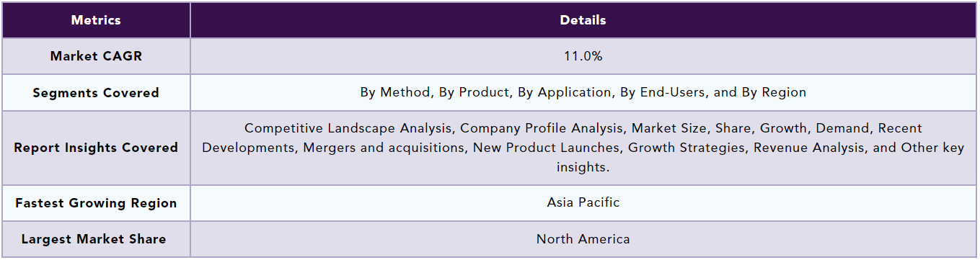Viewport: 980px width, 260px height.
Task: Select the Fastest Growing Region label
Action: tap(96, 203)
